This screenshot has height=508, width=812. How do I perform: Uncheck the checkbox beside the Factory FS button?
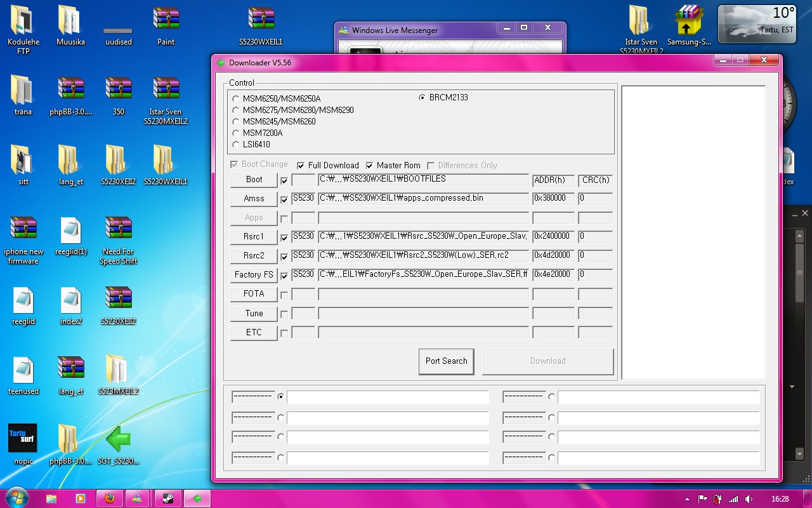tap(284, 276)
